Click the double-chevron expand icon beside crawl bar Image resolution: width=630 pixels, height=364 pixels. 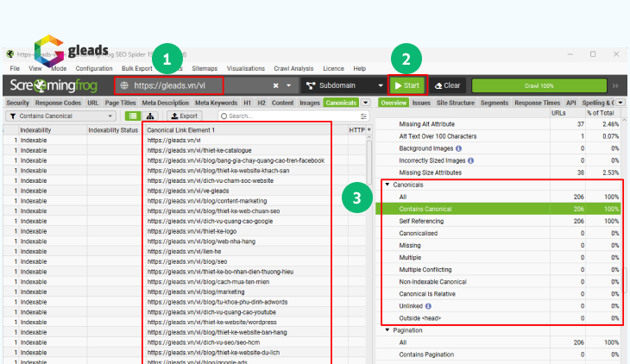615,85
